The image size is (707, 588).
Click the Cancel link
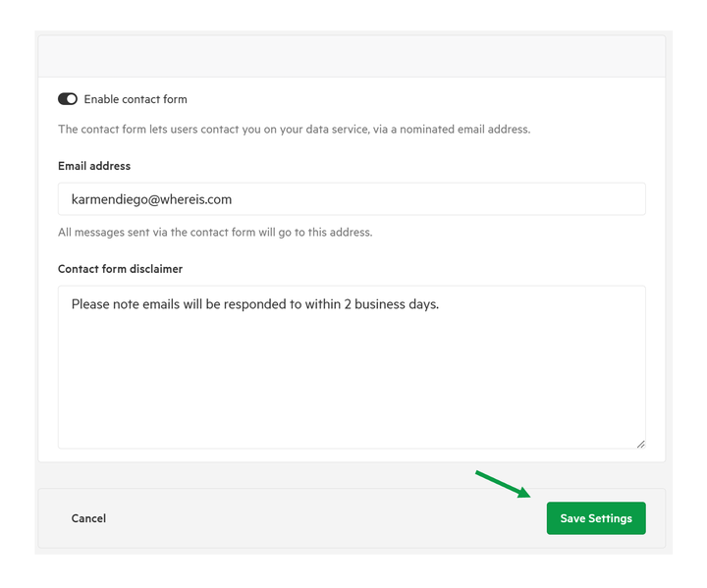88,518
